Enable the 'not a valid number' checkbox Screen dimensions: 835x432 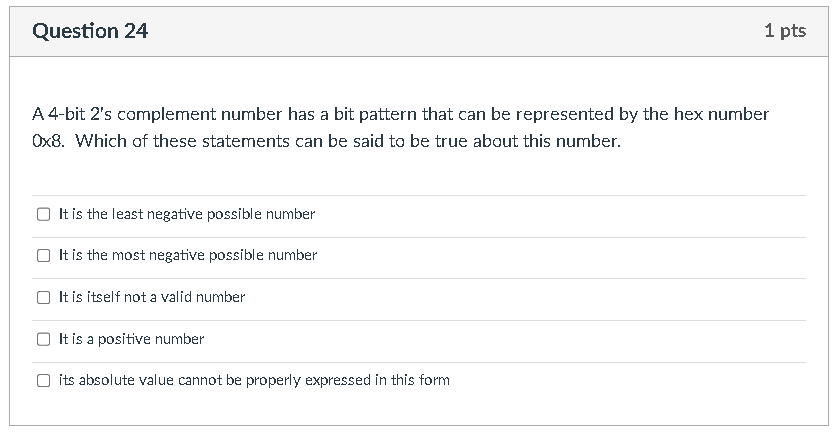[43, 297]
